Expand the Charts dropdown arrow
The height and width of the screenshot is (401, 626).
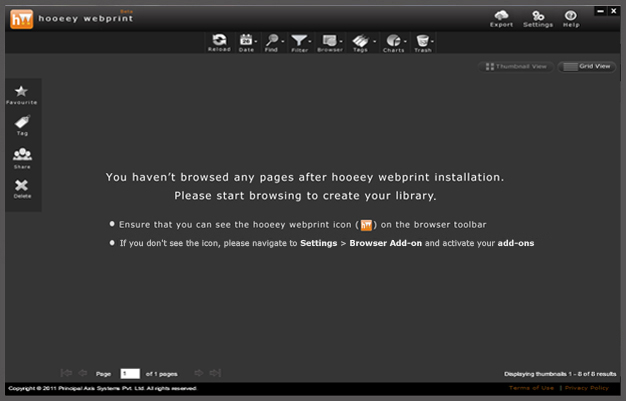[x=405, y=41]
